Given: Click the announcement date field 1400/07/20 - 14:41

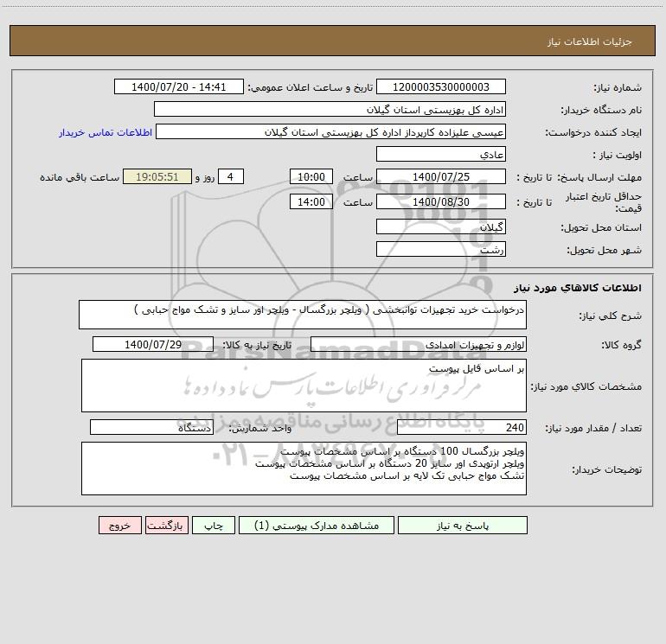Looking at the screenshot, I should pos(179,86).
